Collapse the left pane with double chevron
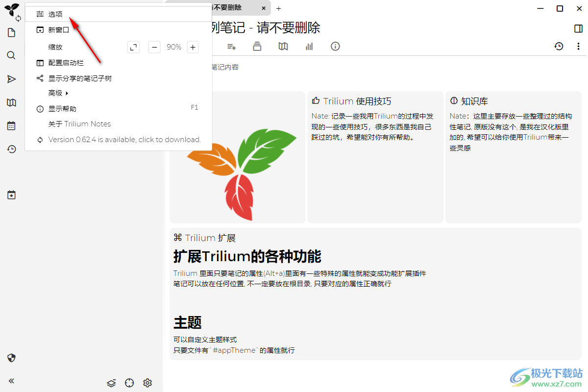Image resolution: width=588 pixels, height=392 pixels. pos(11,381)
